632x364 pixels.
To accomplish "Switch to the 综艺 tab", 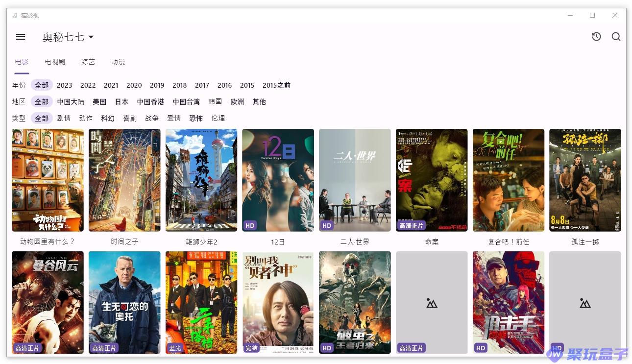I will coord(88,62).
